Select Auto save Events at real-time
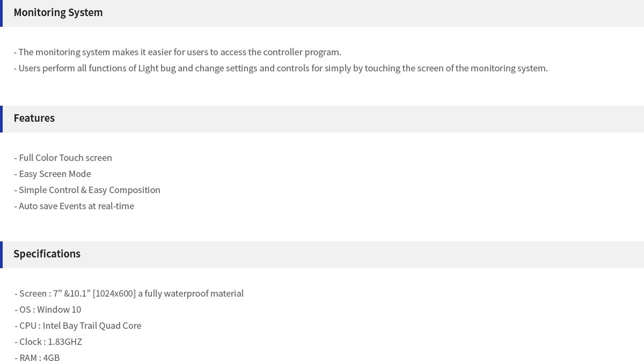Image resolution: width=644 pixels, height=361 pixels. coord(74,206)
